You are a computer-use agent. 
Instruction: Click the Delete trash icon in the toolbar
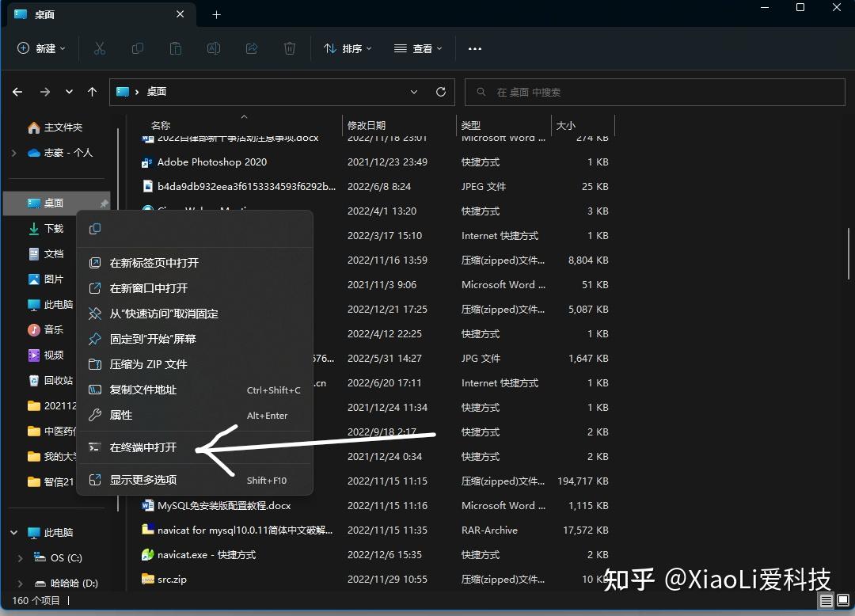290,48
